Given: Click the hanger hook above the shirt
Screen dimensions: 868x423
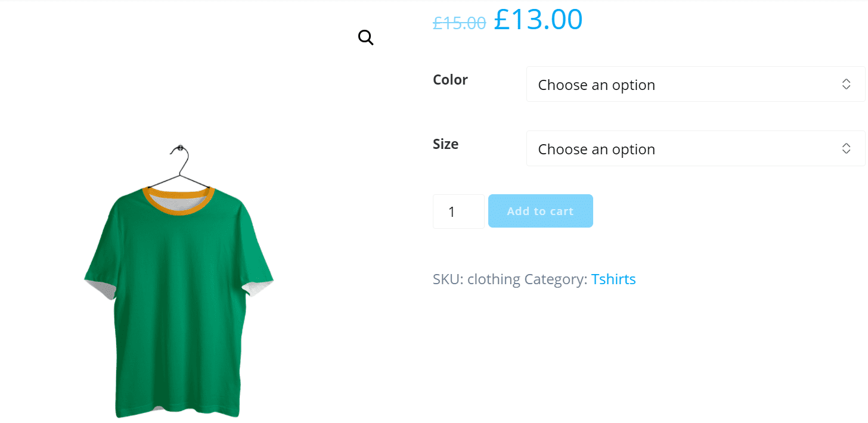Looking at the screenshot, I should (179, 160).
